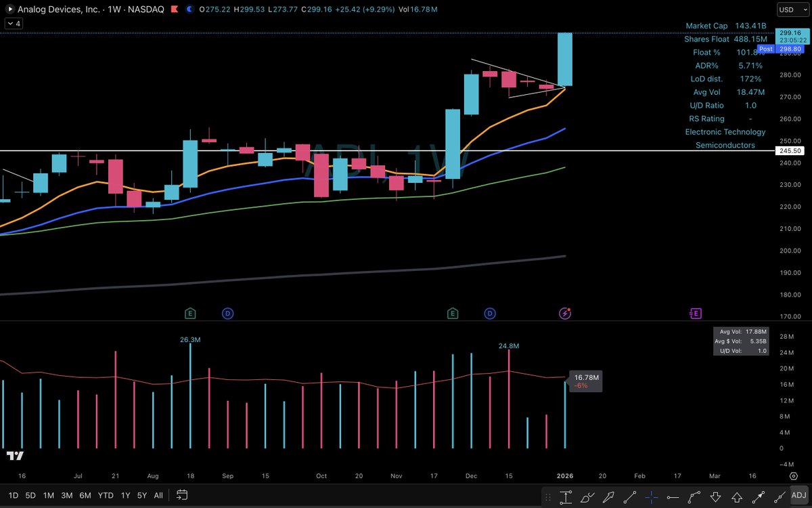Select the YTD time range
Screen dimensions: 812x508
106,495
